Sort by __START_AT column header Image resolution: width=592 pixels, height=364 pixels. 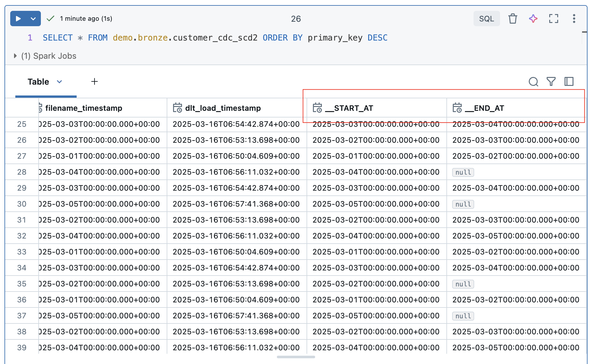tap(353, 108)
